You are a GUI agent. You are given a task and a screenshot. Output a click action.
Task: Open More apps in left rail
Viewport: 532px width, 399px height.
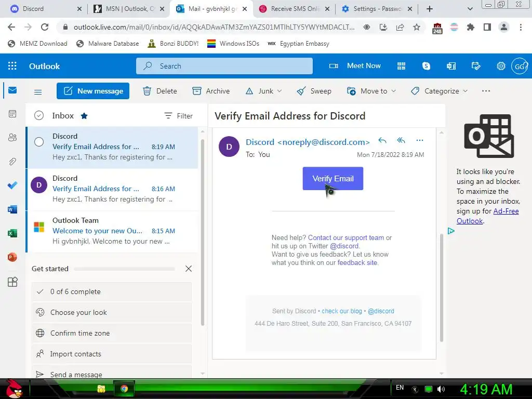[12, 282]
